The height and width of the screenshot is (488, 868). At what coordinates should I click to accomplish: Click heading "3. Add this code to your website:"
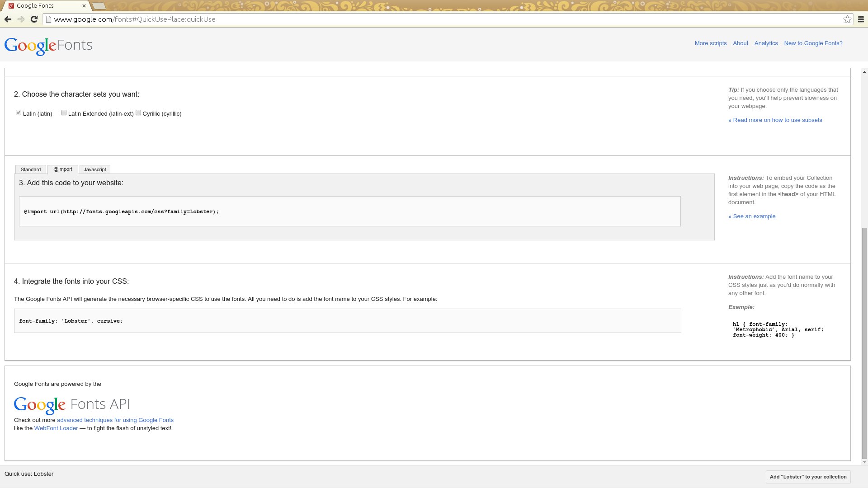(x=71, y=183)
